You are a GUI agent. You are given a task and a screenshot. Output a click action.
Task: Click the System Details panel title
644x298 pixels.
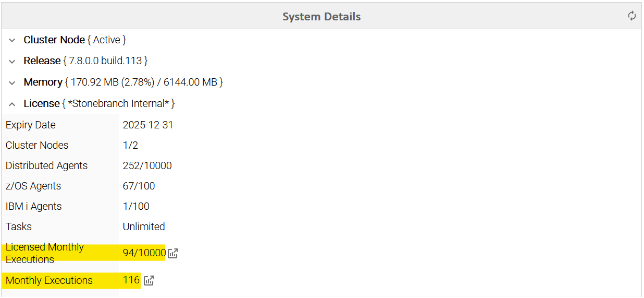[321, 17]
